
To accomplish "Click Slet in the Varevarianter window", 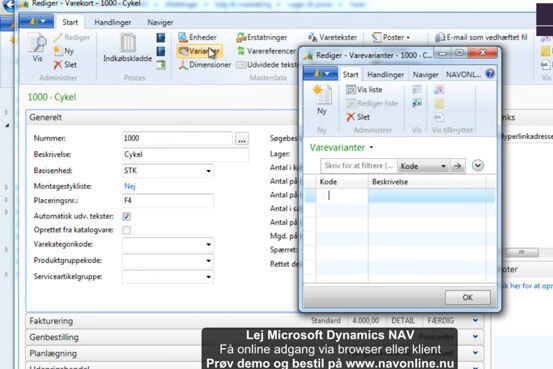I will point(358,117).
